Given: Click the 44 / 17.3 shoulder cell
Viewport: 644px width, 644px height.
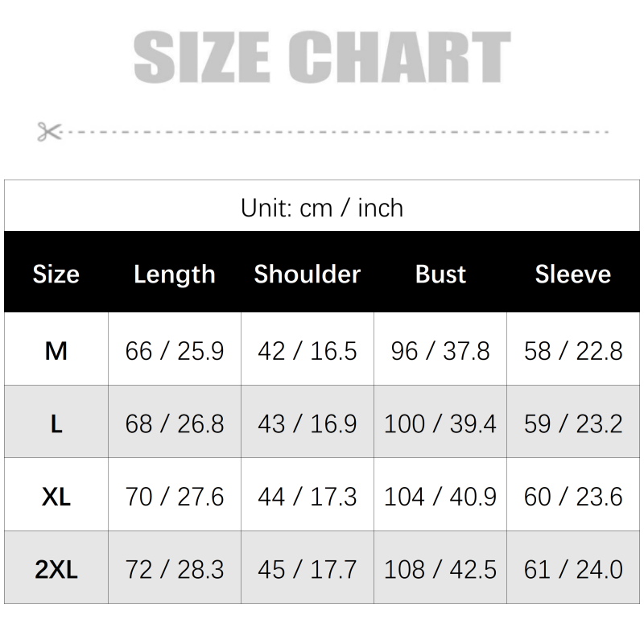Looking at the screenshot, I should pyautogui.click(x=308, y=497).
